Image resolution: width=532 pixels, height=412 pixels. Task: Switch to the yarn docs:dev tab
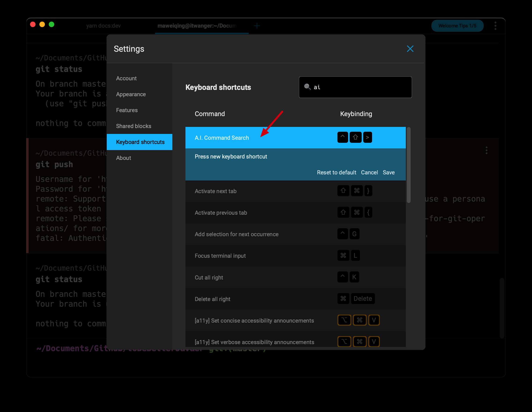[x=103, y=26]
